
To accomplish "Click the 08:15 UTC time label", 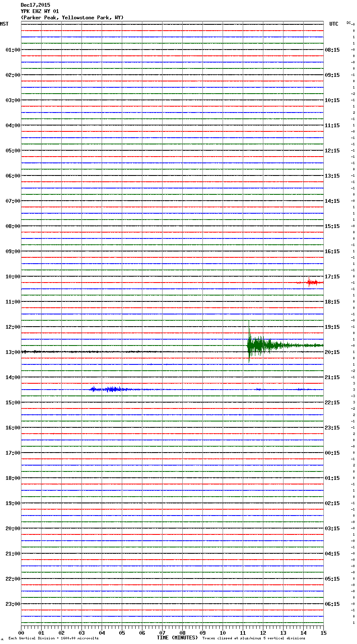I will pyautogui.click(x=332, y=50).
